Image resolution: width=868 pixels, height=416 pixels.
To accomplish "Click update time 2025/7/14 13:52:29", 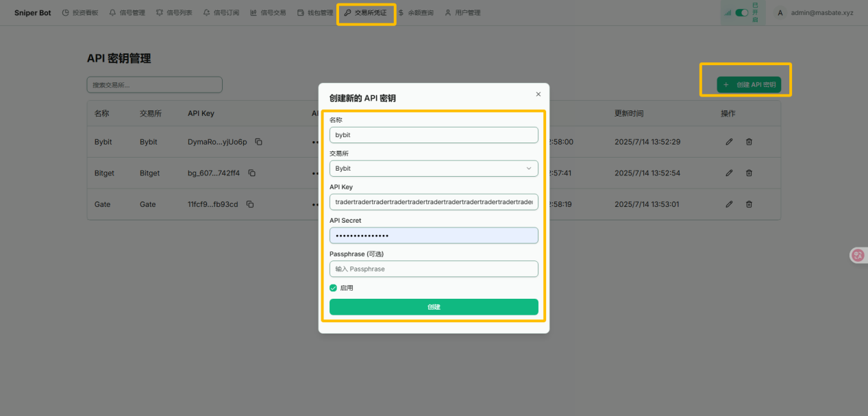I will [x=647, y=142].
